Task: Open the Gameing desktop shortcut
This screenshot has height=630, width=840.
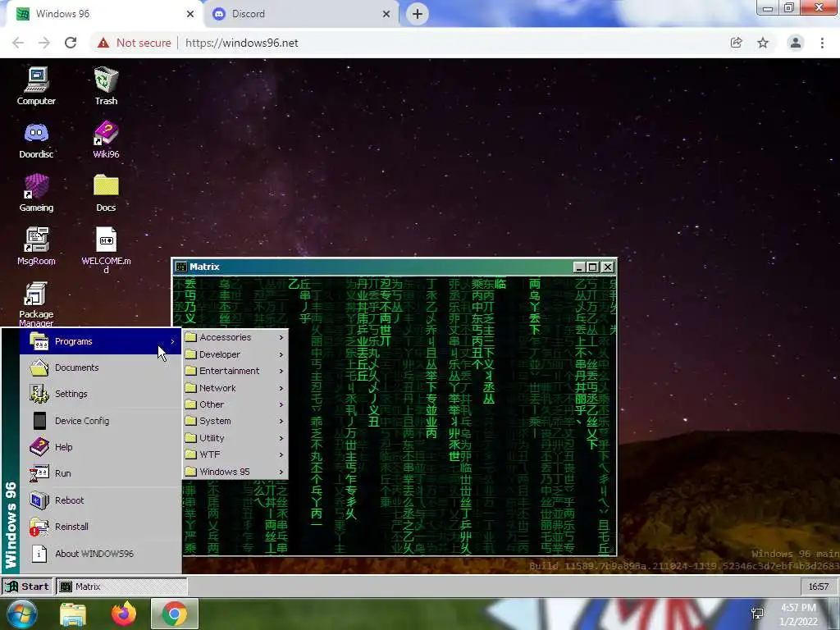Action: pos(36,194)
